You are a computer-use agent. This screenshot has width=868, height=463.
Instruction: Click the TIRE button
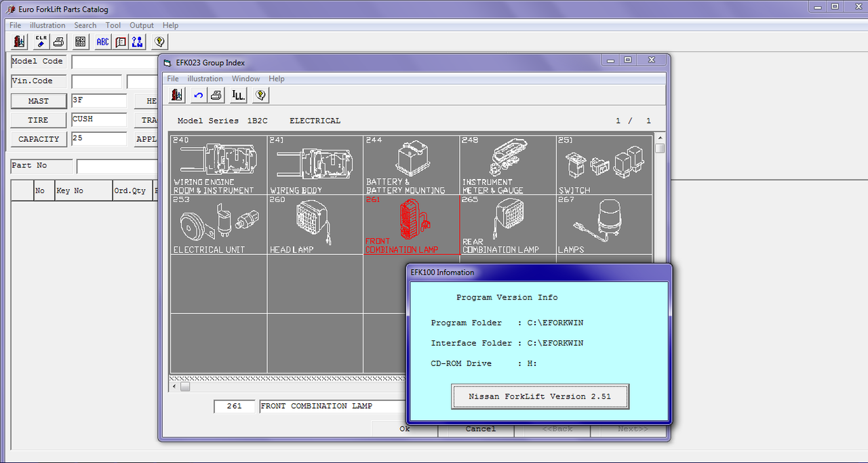[39, 120]
